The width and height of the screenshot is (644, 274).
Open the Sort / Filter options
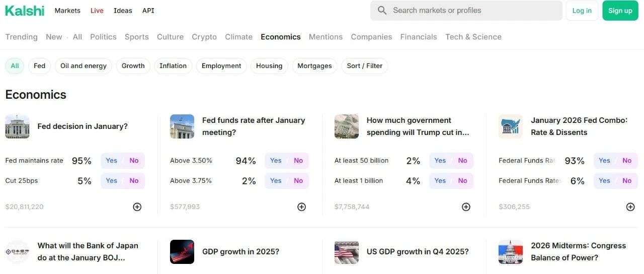pyautogui.click(x=365, y=66)
